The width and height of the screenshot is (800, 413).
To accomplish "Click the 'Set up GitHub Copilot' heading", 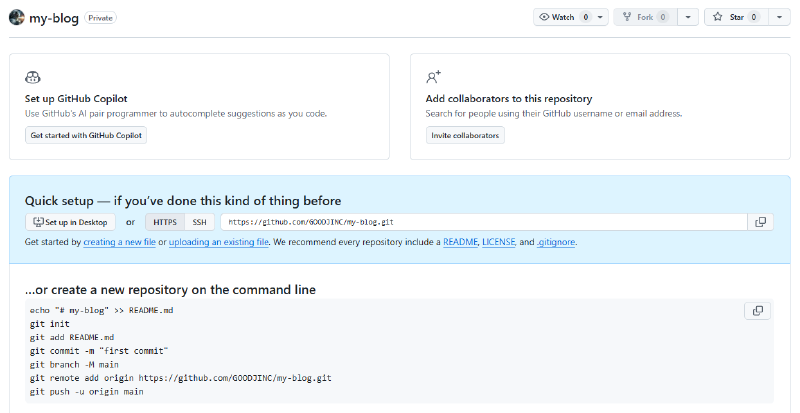I will pos(76,99).
